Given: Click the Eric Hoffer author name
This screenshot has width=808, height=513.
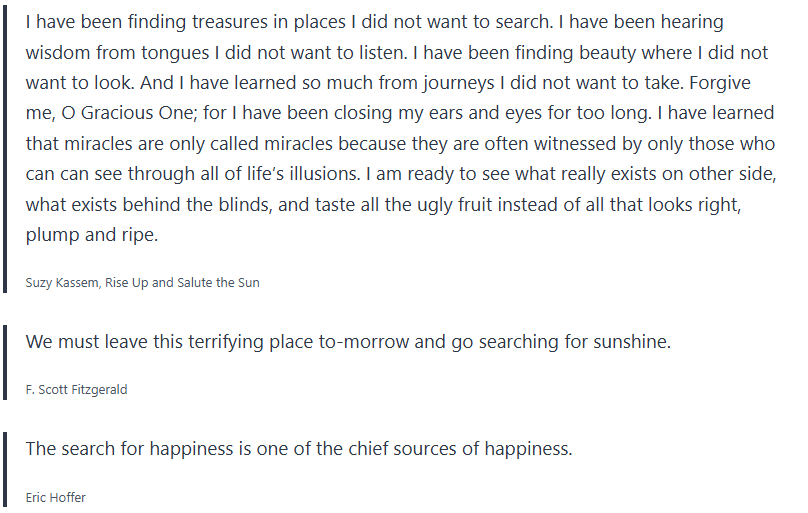Looking at the screenshot, I should coord(58,497).
